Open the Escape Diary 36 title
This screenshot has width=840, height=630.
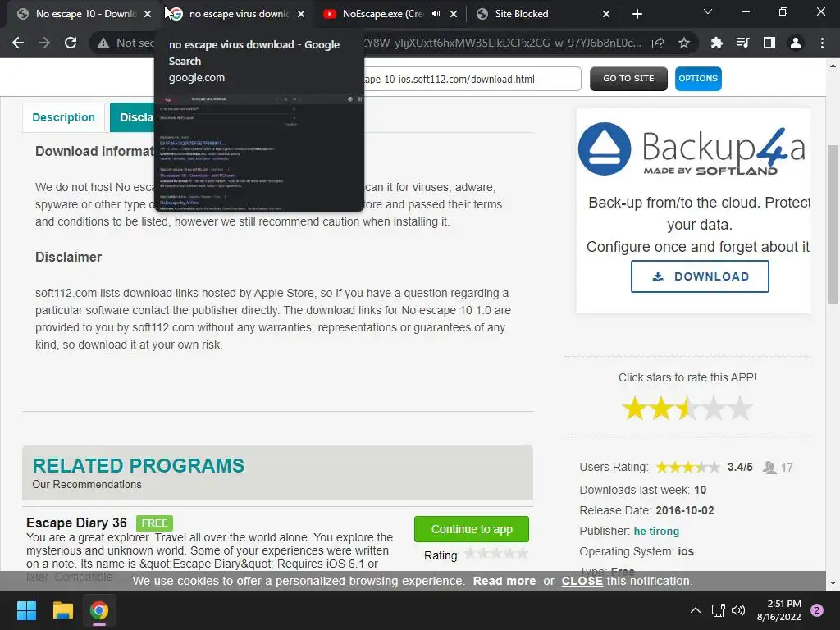(x=76, y=523)
